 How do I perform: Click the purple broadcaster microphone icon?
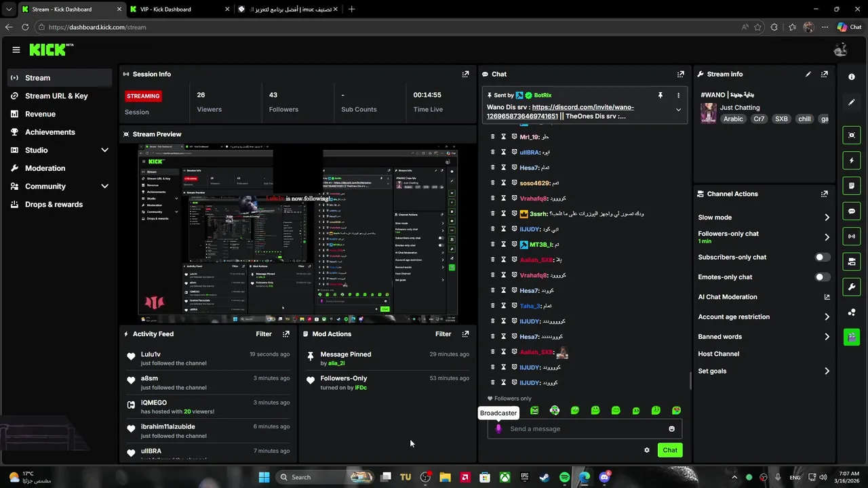click(498, 428)
